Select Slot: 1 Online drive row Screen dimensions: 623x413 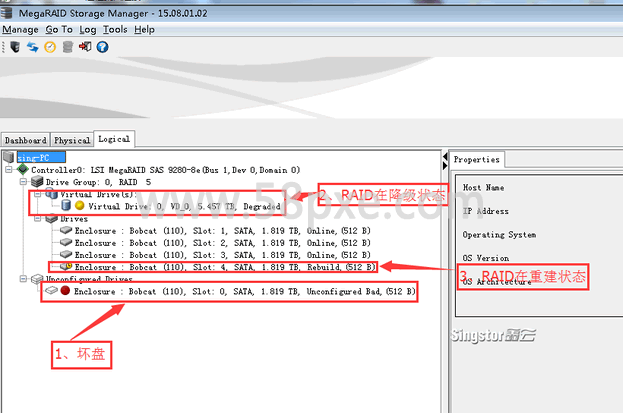222,231
